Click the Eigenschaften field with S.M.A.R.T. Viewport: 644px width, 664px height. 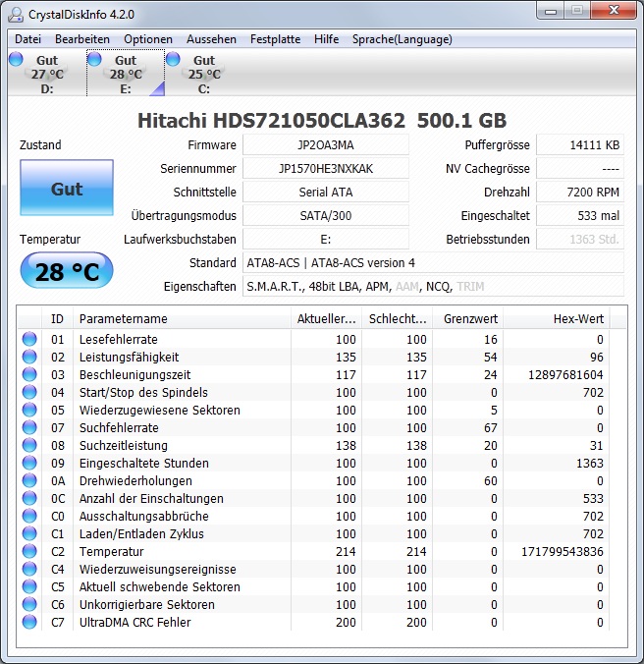pyautogui.click(x=433, y=287)
